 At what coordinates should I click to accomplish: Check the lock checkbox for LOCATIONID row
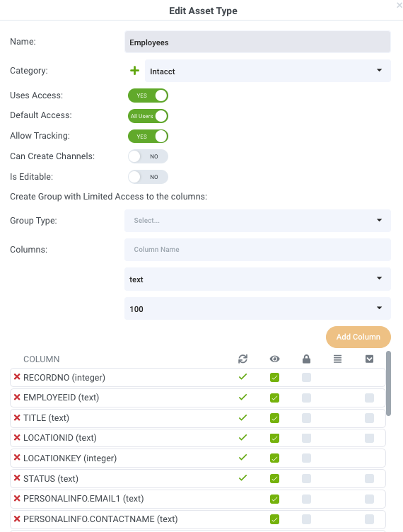(306, 438)
